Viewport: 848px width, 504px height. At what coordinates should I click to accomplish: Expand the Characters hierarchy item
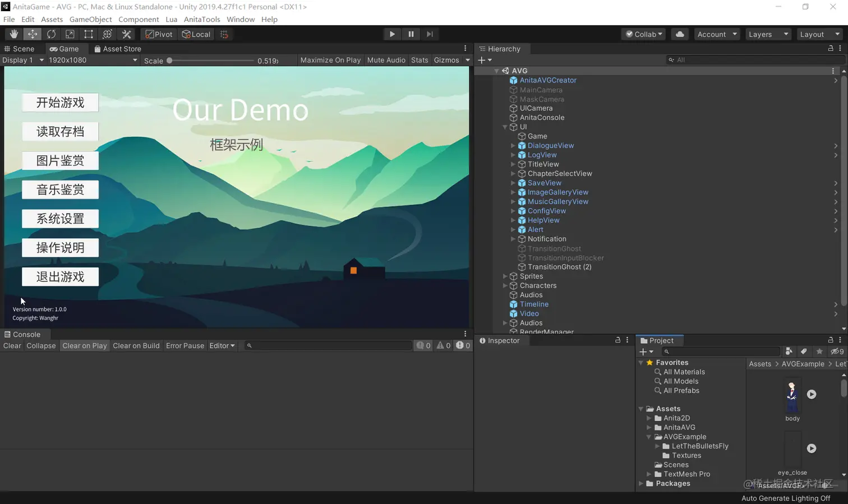point(505,286)
